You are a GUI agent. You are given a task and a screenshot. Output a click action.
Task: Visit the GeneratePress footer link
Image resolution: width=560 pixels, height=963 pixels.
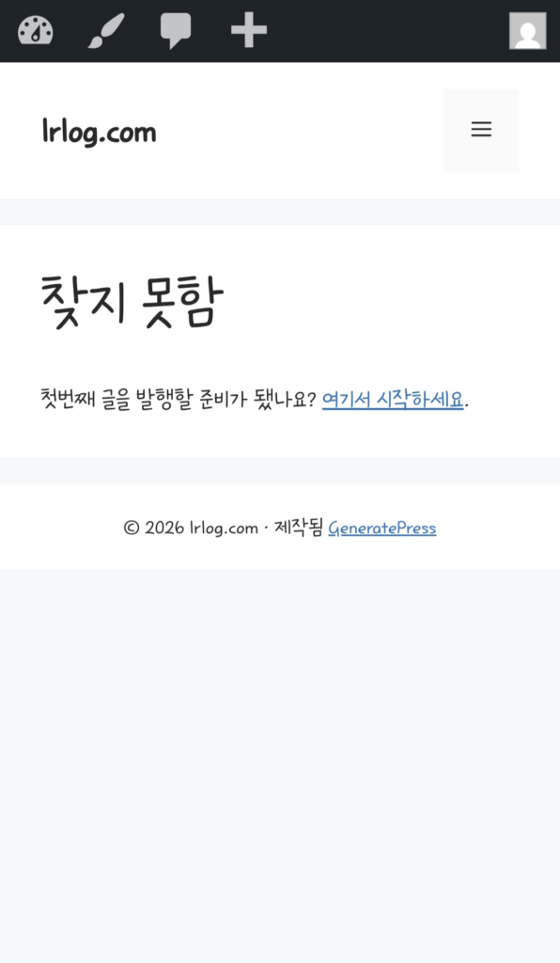382,529
